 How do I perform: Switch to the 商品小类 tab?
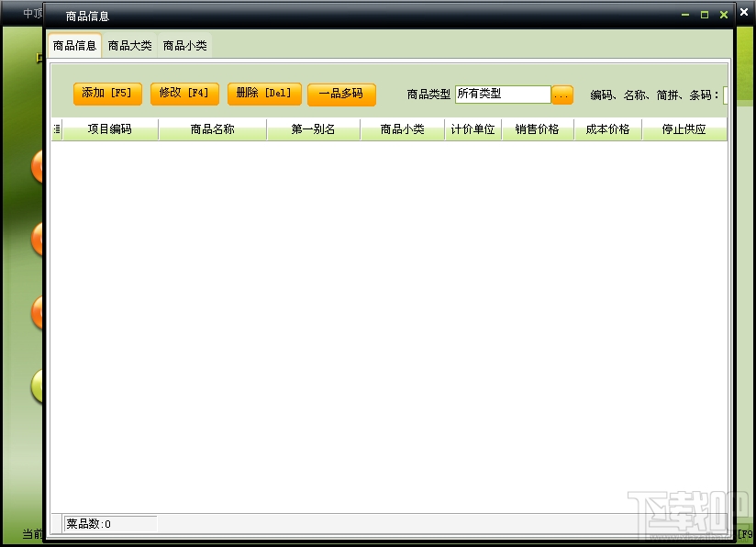185,44
